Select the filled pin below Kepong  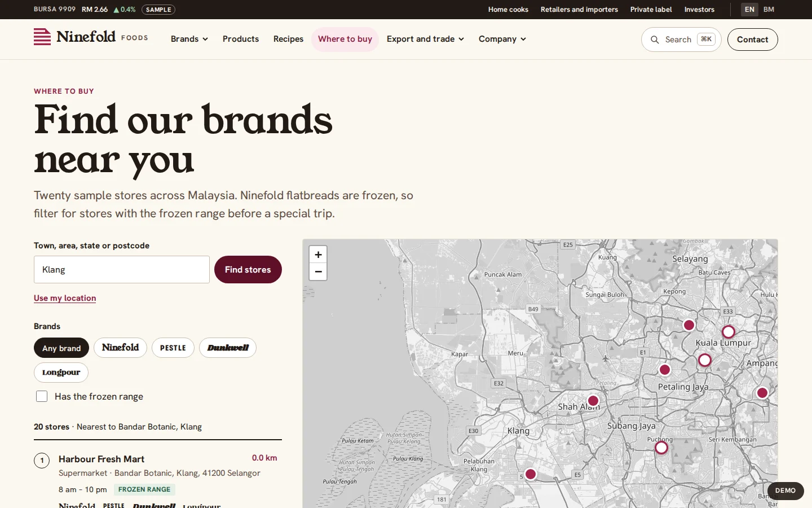tap(689, 325)
